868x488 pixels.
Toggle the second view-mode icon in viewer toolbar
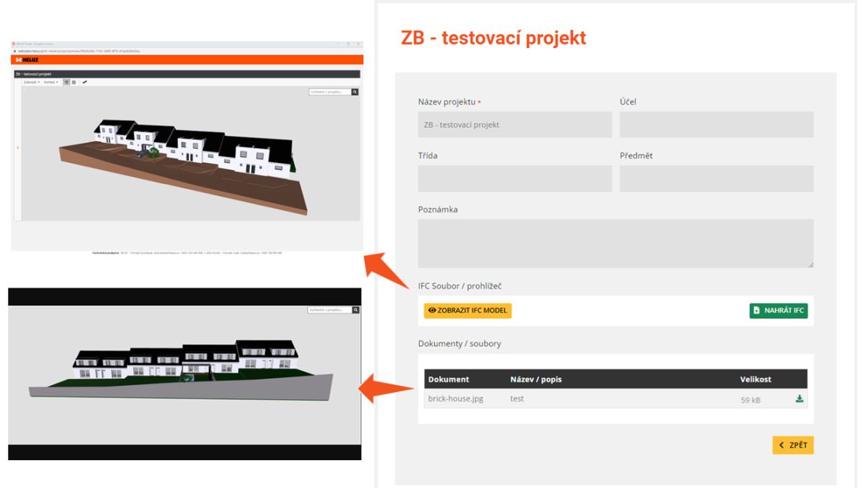(x=74, y=82)
